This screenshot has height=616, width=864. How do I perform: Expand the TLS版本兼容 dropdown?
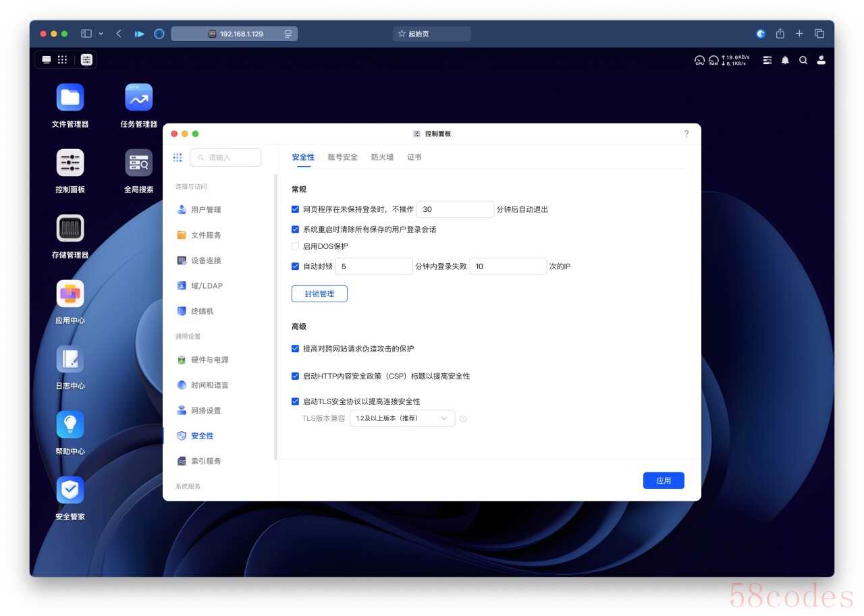pyautogui.click(x=402, y=418)
